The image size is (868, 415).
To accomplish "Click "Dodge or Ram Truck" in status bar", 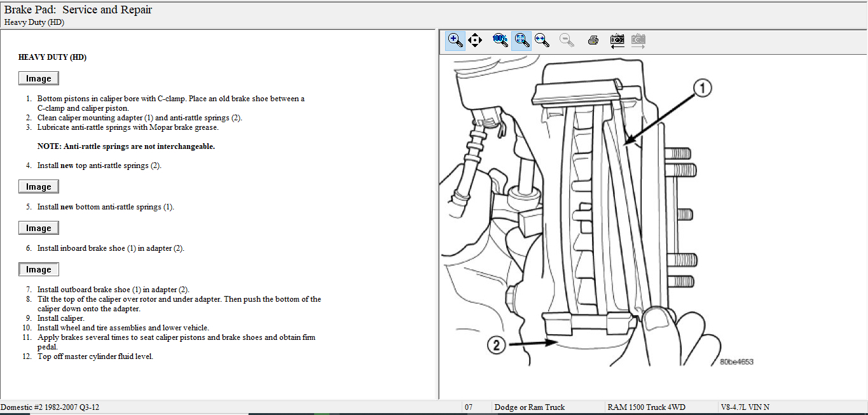I will click(529, 407).
